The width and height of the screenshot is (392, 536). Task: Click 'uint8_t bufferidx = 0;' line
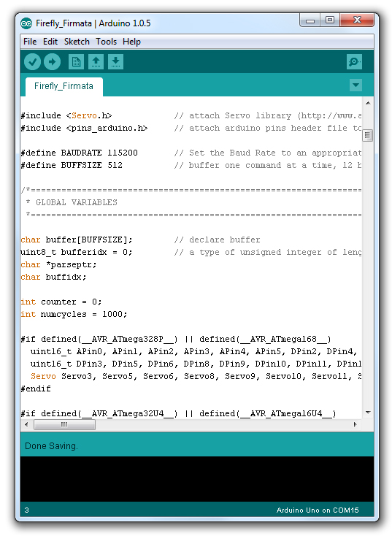coord(77,252)
